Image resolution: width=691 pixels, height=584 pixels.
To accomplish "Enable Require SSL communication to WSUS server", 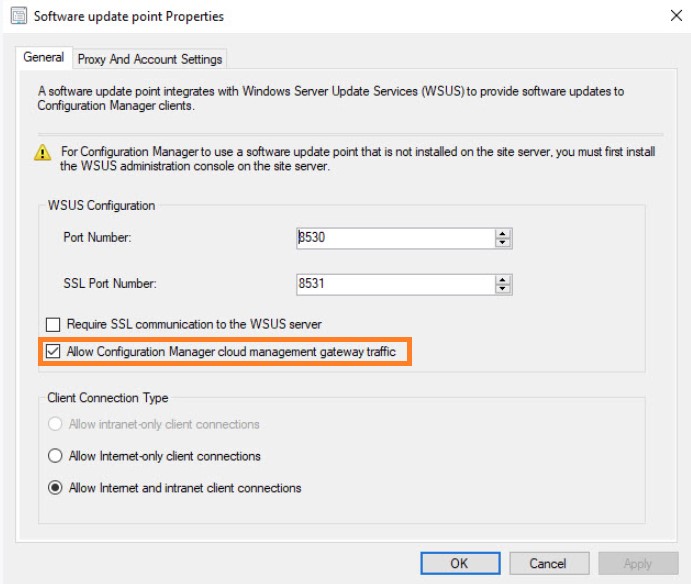I will (x=53, y=325).
